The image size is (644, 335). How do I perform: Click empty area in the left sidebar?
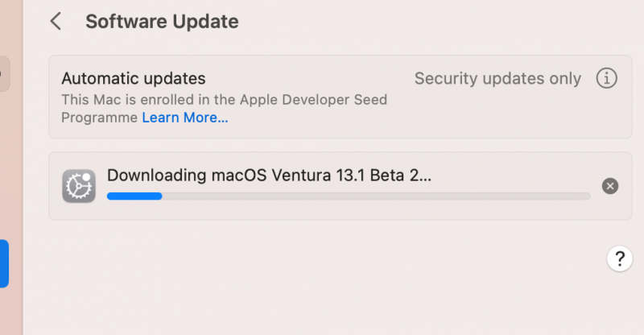11,161
